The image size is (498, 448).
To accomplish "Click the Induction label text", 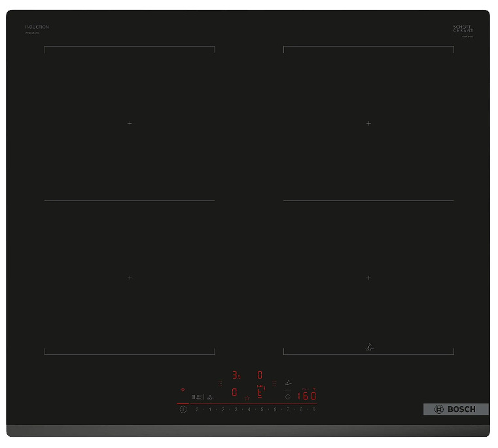I will 37,28.
